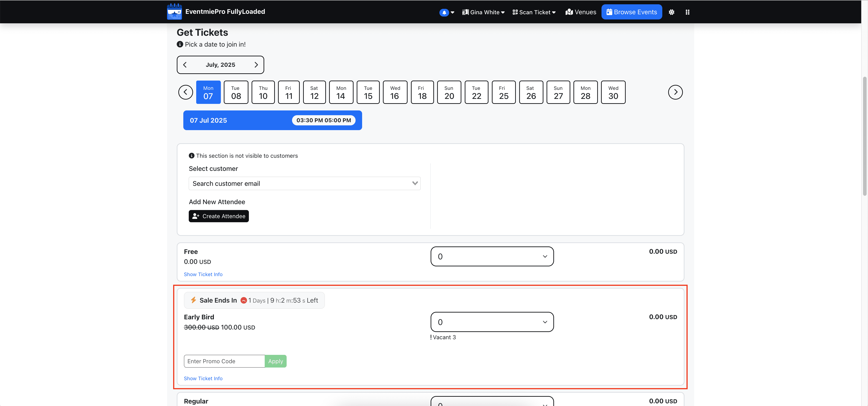Image resolution: width=868 pixels, height=406 pixels.
Task: Click the info icon beside not visible notice
Action: tap(191, 155)
